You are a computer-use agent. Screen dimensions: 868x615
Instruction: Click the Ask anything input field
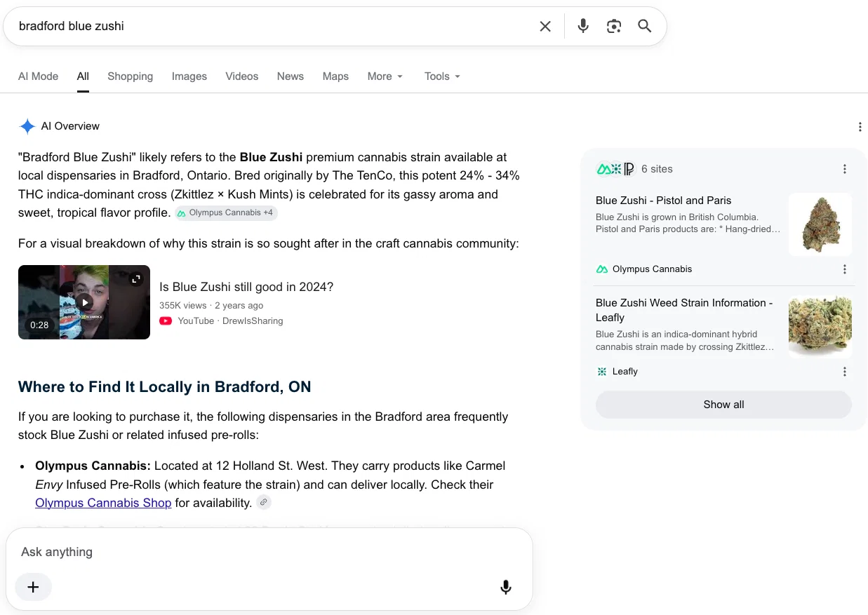[x=269, y=552]
